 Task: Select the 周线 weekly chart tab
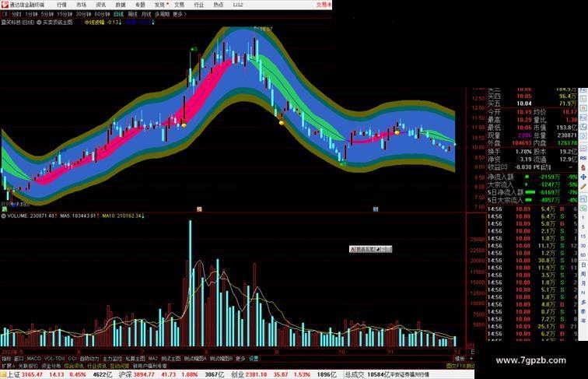click(132, 14)
